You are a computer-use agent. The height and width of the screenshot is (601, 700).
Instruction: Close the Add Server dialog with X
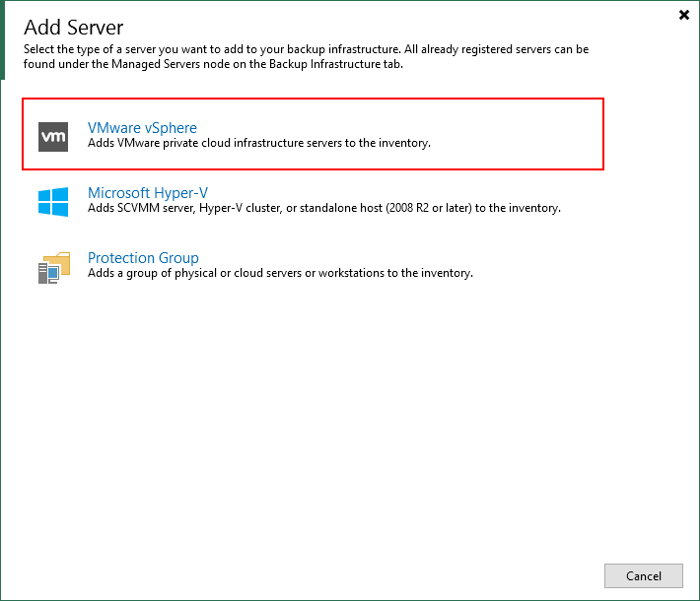(x=683, y=15)
